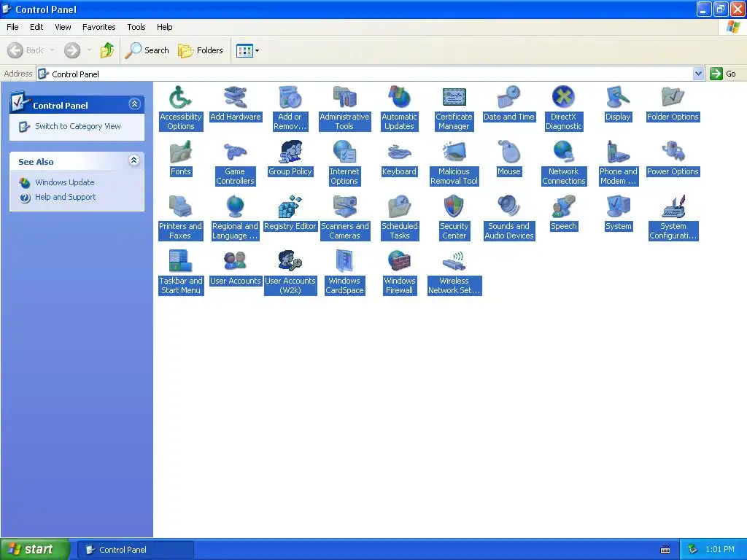Open the Favorites menu
Screen dimensions: 747x560
pyautogui.click(x=98, y=27)
